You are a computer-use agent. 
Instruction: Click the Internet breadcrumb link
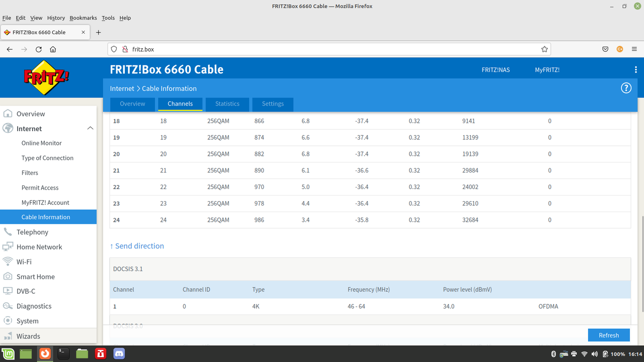(x=122, y=88)
